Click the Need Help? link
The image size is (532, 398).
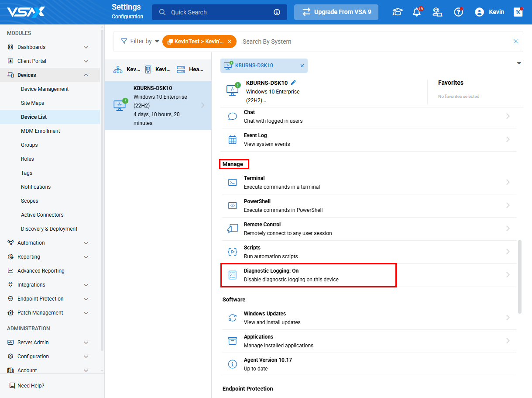tap(31, 386)
